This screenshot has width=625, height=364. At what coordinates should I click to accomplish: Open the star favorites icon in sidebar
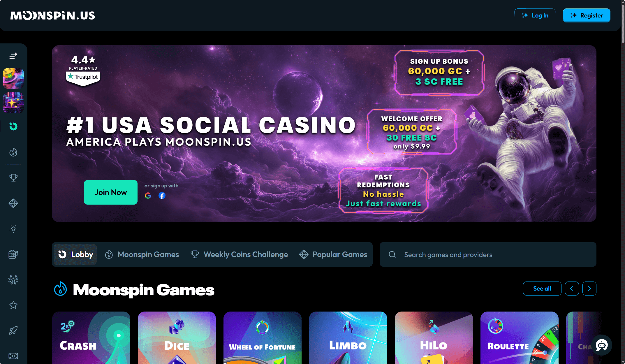[13, 305]
